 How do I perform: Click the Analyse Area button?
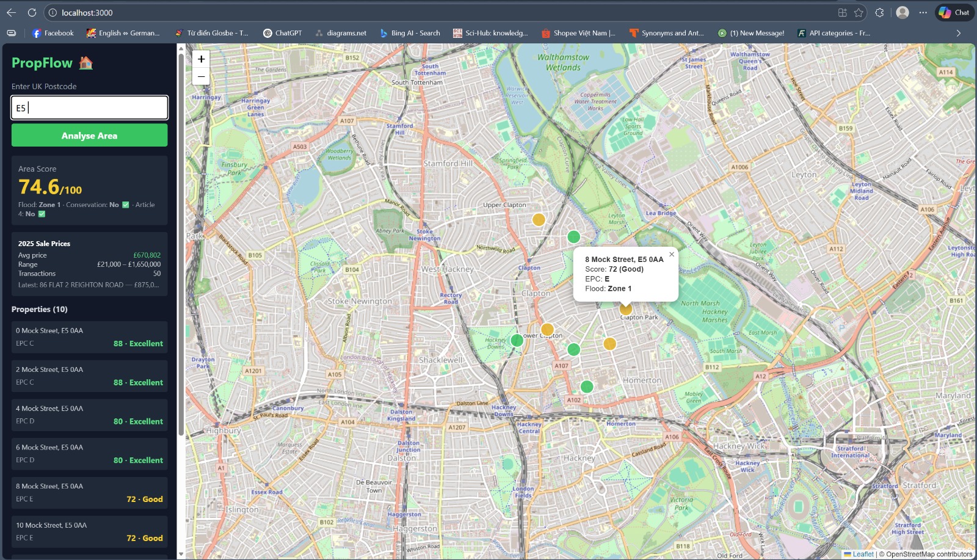89,136
